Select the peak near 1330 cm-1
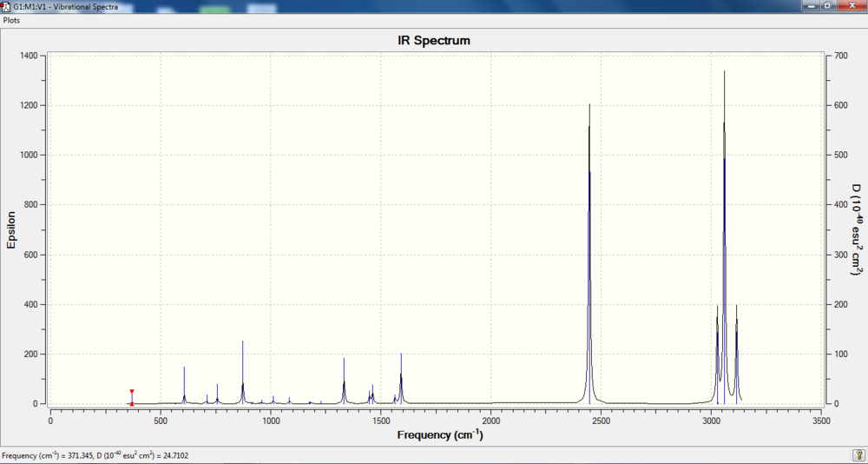 (x=344, y=381)
